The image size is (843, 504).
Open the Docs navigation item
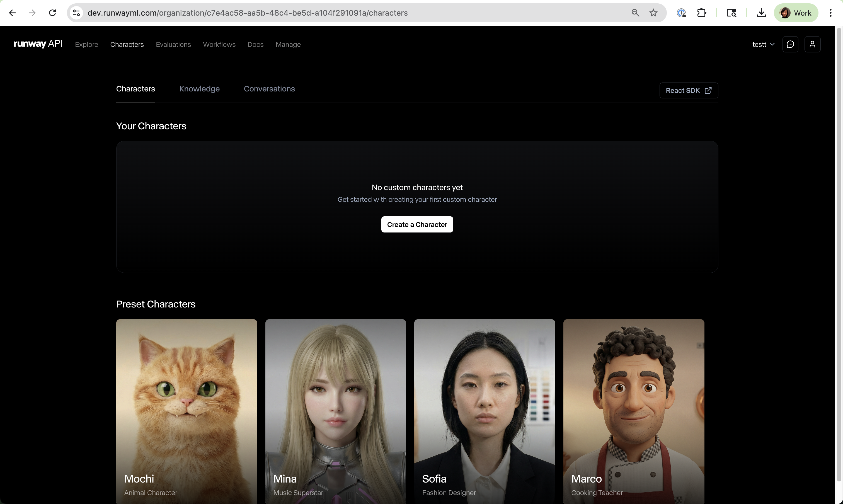[x=255, y=45]
